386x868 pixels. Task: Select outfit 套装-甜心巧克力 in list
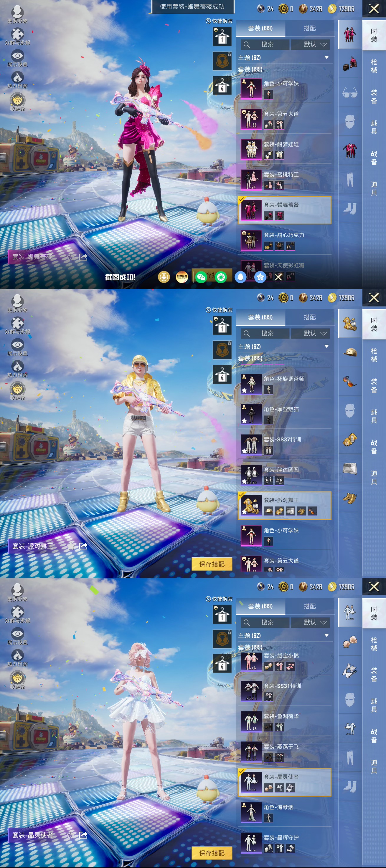(285, 240)
